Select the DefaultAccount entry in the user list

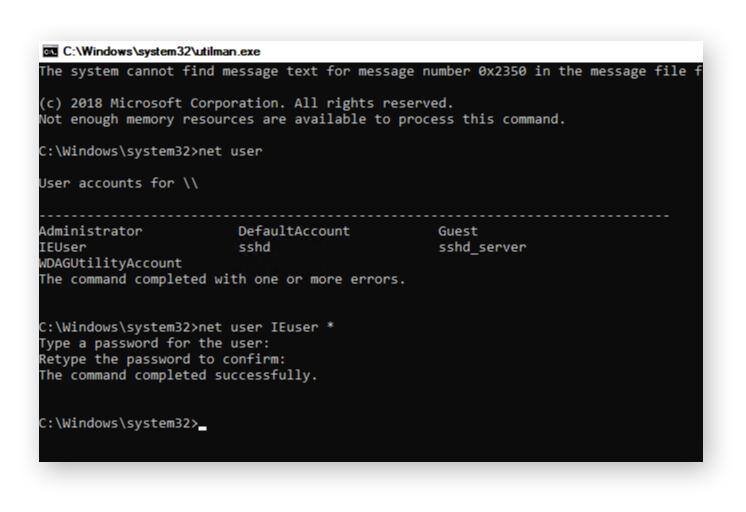293,231
